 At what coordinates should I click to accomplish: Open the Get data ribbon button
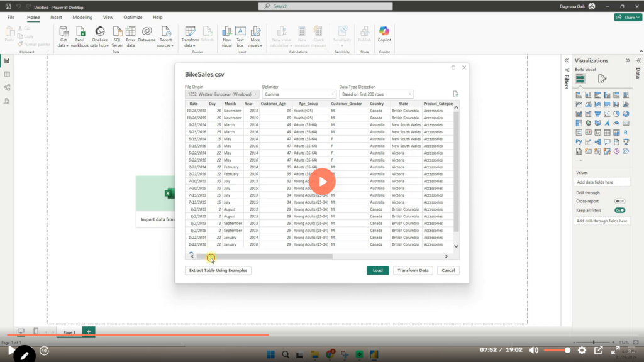click(64, 36)
